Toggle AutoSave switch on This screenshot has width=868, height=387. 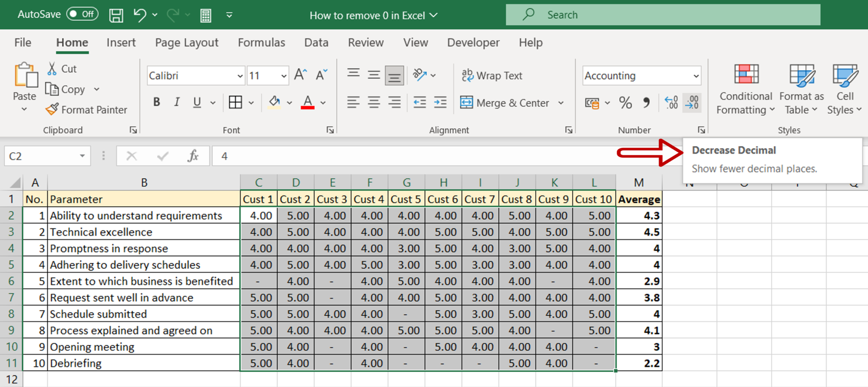pos(82,14)
